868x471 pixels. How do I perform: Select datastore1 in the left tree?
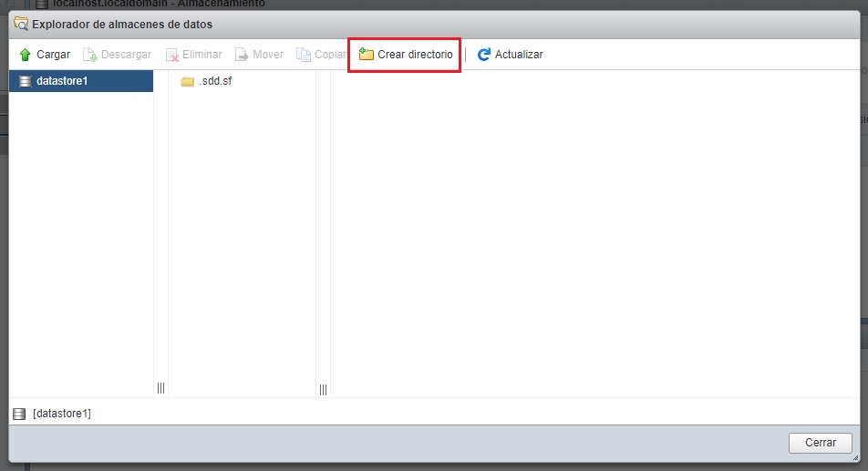pos(81,81)
